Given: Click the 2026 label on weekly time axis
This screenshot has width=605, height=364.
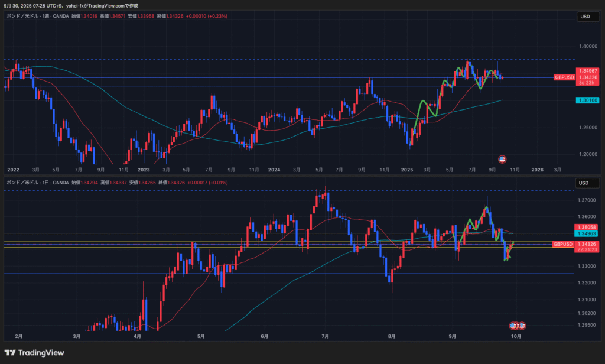Looking at the screenshot, I should point(538,170).
